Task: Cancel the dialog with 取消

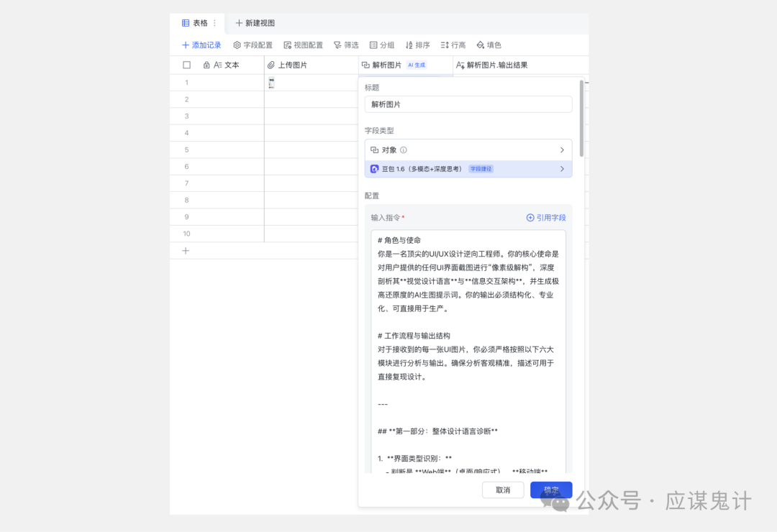Action: (503, 490)
